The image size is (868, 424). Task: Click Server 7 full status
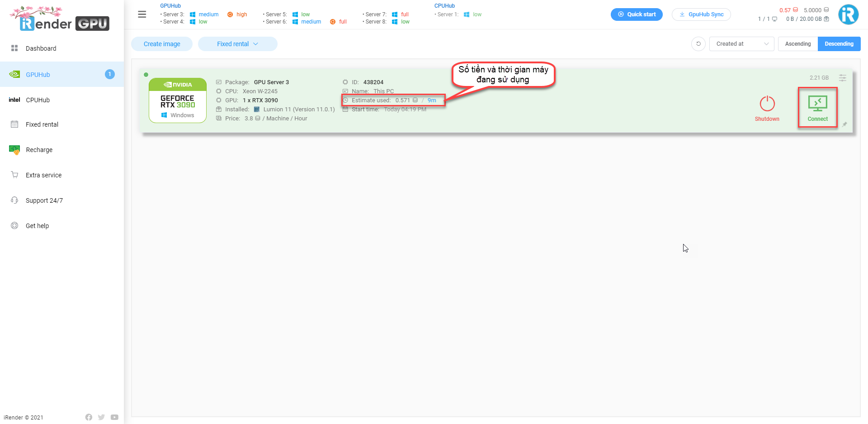400,14
